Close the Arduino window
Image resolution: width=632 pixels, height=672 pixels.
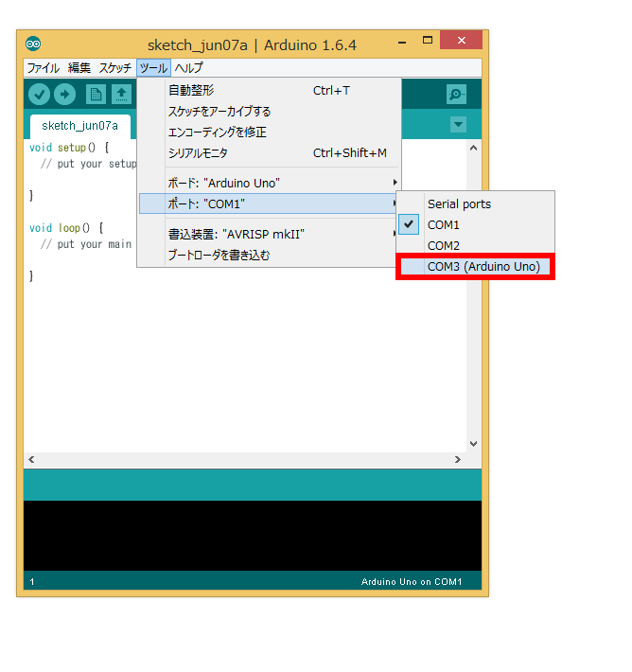pos(461,41)
